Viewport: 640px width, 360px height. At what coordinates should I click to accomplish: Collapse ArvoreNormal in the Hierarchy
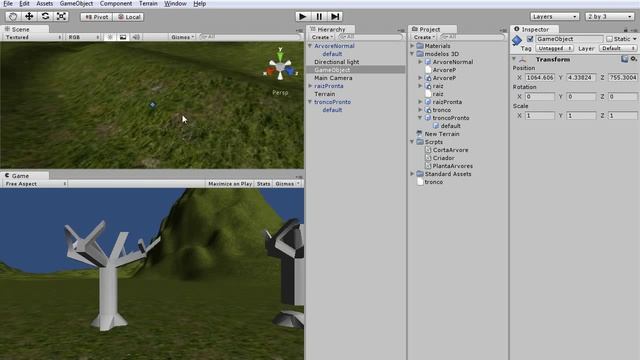click(310, 46)
